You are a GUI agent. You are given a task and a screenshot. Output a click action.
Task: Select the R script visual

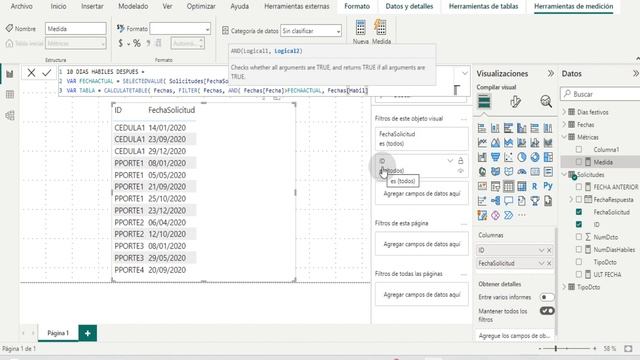pyautogui.click(x=535, y=187)
